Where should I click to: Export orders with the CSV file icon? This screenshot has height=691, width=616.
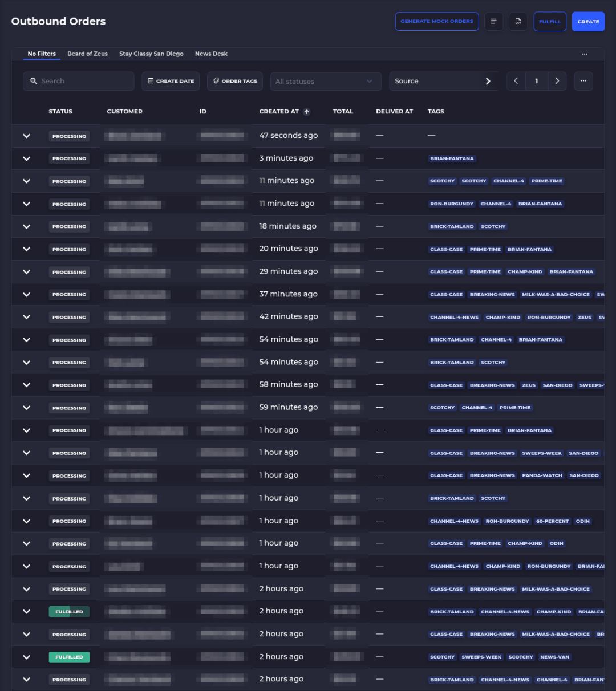coord(518,21)
